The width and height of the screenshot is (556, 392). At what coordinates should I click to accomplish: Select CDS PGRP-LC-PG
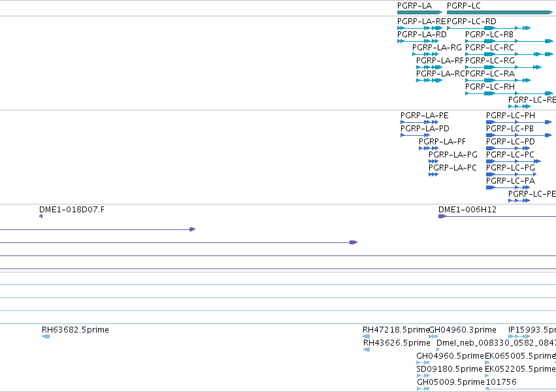pos(511,174)
